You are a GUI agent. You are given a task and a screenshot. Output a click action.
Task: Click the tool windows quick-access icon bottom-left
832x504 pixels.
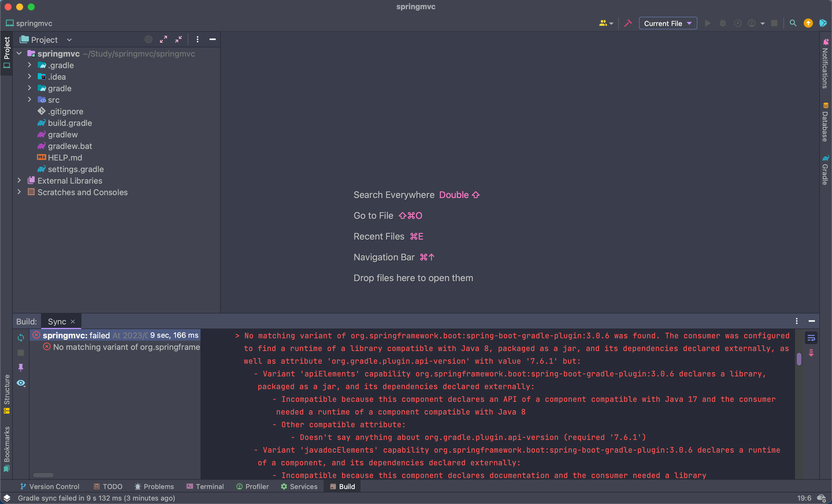coord(7,498)
